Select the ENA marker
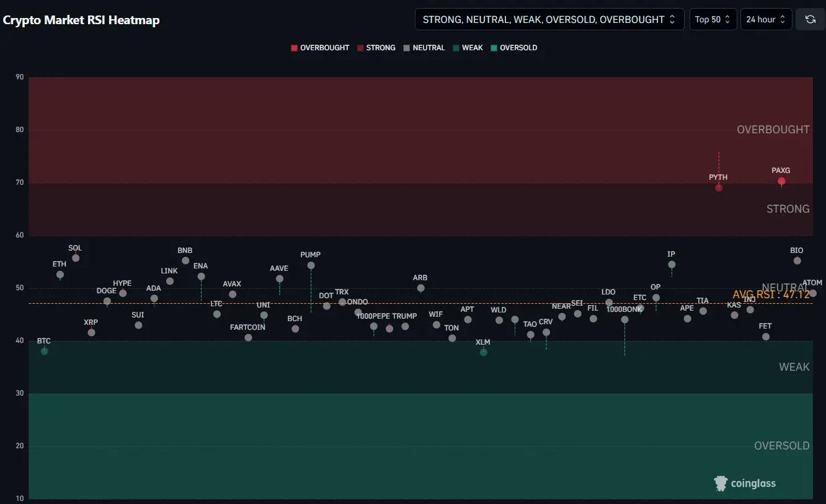 pyautogui.click(x=202, y=276)
